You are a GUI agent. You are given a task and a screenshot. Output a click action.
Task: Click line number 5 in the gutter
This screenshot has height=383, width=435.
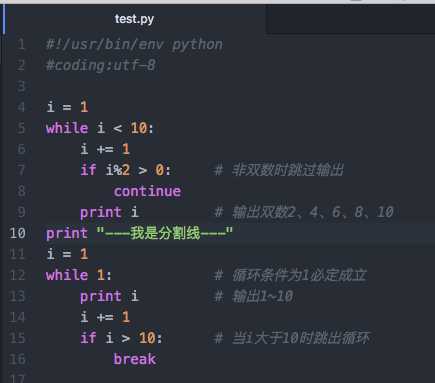[21, 128]
